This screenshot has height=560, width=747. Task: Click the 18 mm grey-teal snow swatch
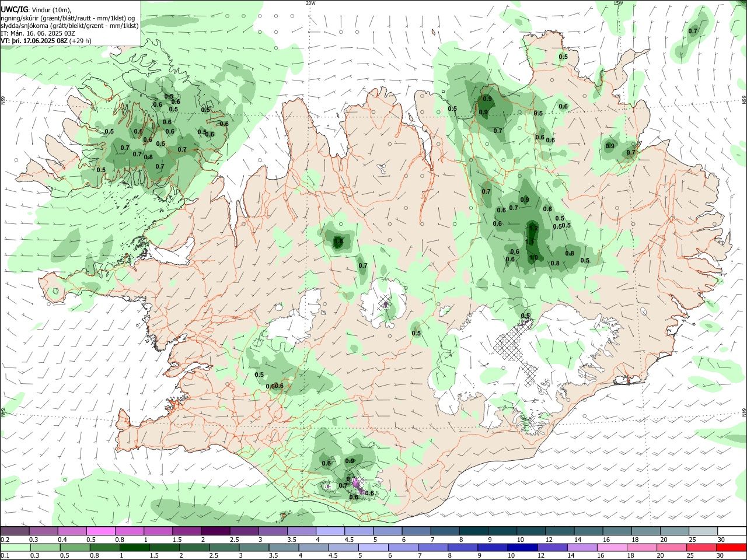tap(646, 531)
